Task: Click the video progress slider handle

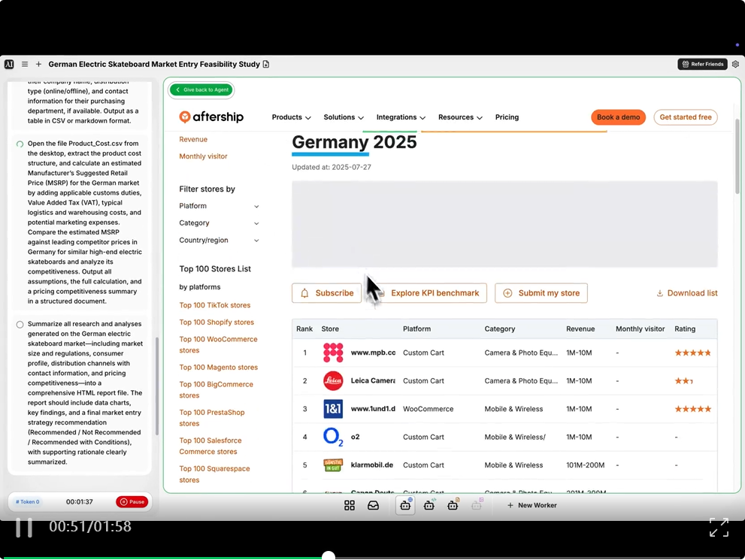Action: pyautogui.click(x=329, y=556)
